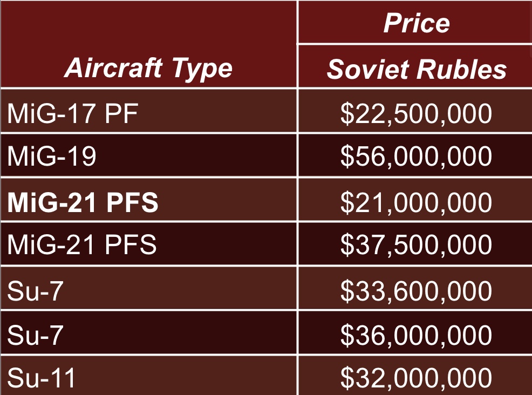Click the $37,500,000 price cell
532x395 pixels.
(x=416, y=246)
